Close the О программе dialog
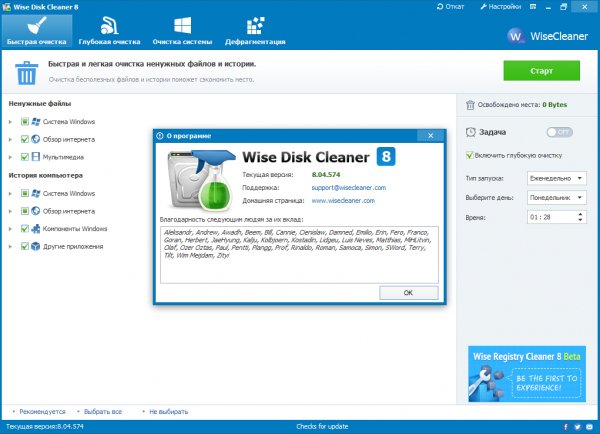Viewport: 600px width, 434px height. coord(431,135)
